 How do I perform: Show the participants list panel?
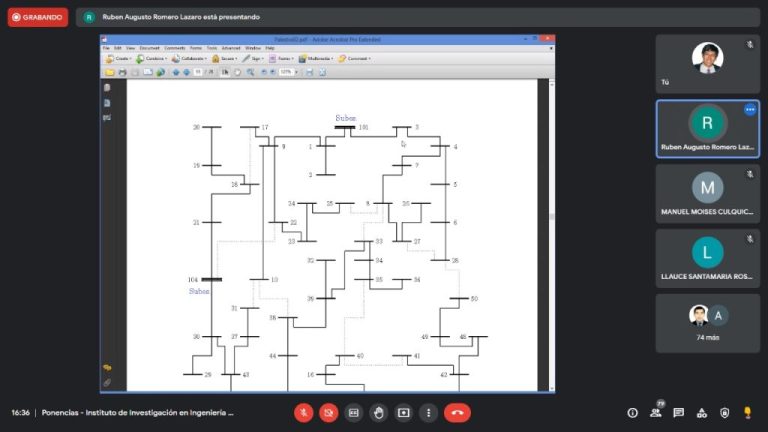coord(656,412)
